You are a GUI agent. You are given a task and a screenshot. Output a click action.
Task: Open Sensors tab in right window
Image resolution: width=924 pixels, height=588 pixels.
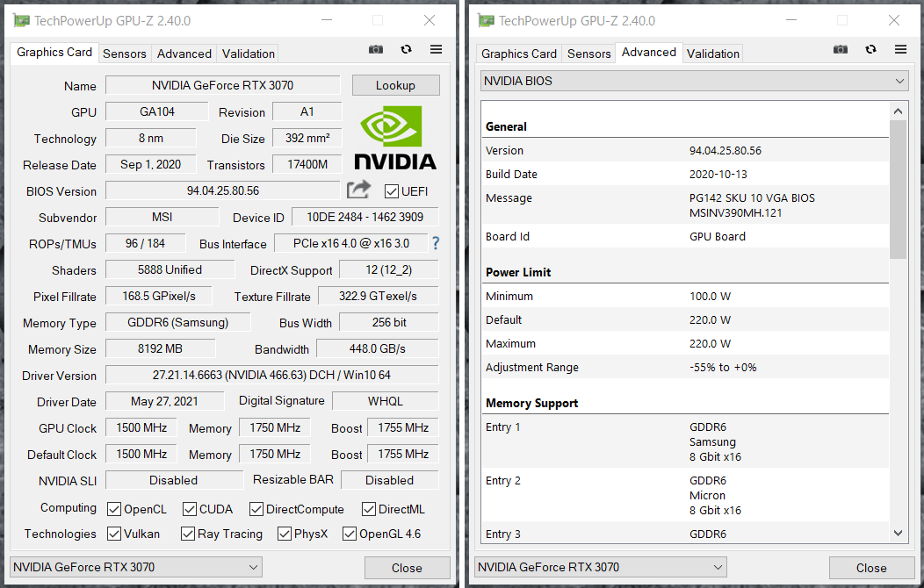(x=588, y=54)
